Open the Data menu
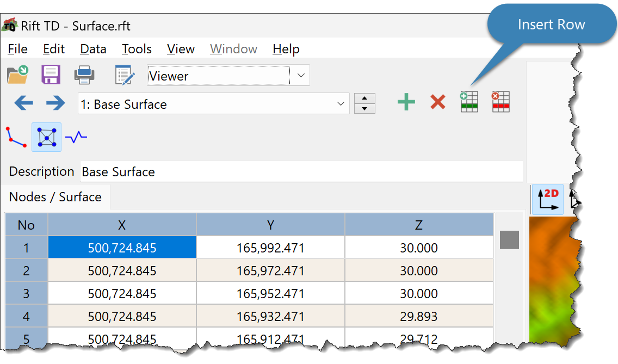Image resolution: width=618 pixels, height=364 pixels. (x=93, y=49)
